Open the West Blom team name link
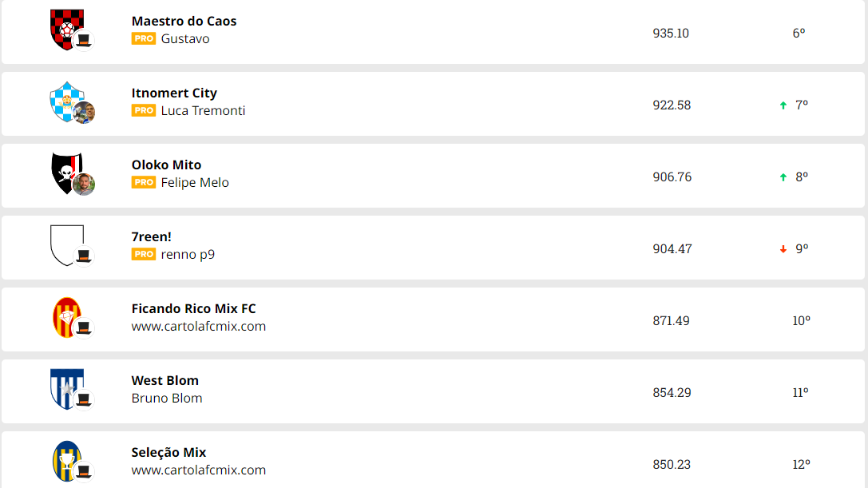This screenshot has height=488, width=868. point(165,380)
